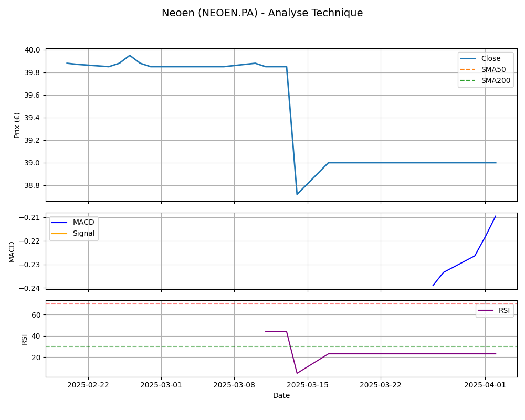Click the '2025-03-22' date tick label
The image size is (525, 420).
381,385
